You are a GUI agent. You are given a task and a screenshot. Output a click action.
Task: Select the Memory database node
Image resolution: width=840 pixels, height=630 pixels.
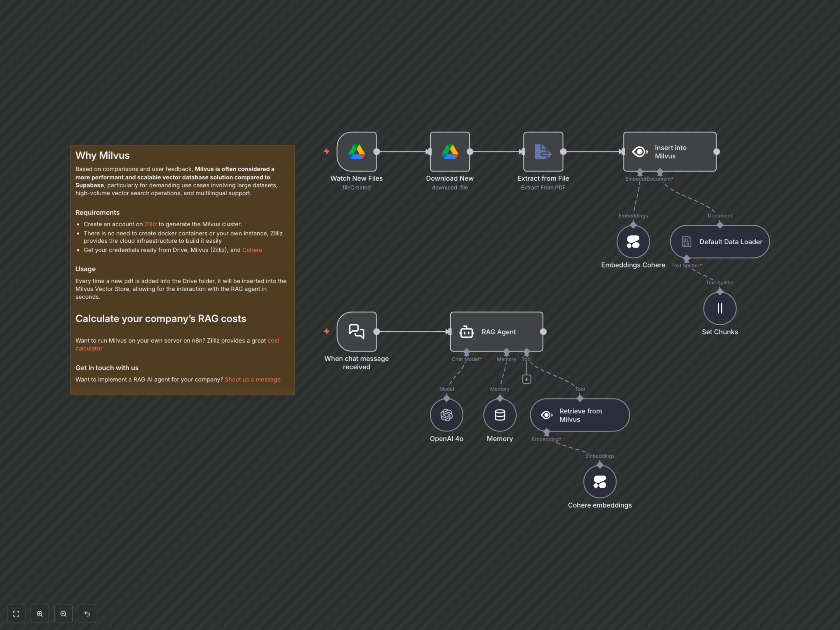tap(500, 415)
